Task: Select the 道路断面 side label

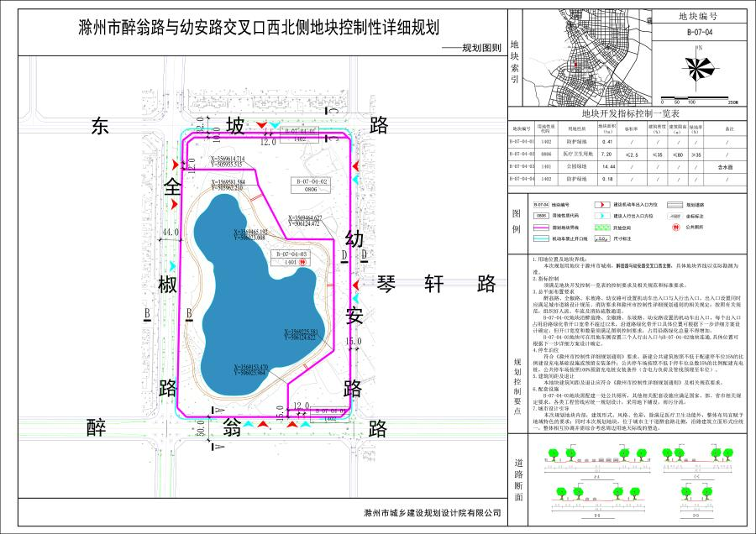Action: coord(518,479)
